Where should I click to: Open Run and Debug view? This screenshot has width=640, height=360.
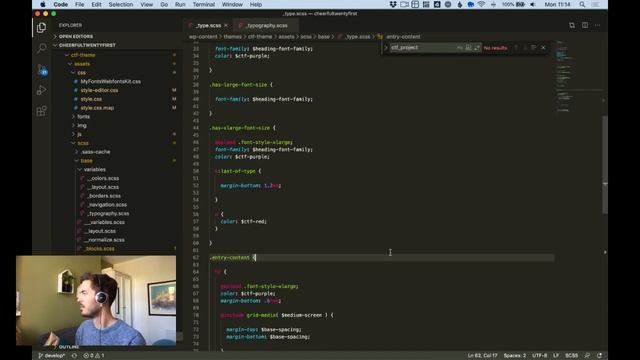[x=41, y=90]
